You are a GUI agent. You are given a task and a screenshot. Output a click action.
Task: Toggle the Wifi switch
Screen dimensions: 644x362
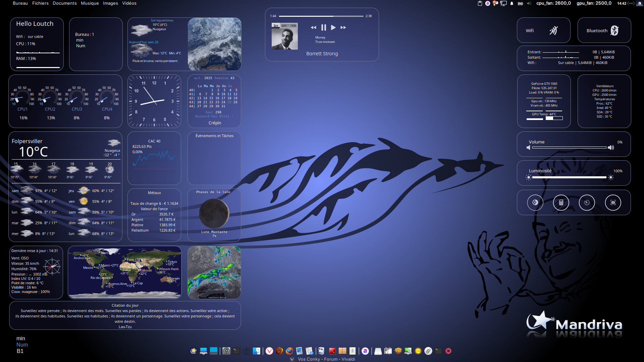click(x=553, y=31)
